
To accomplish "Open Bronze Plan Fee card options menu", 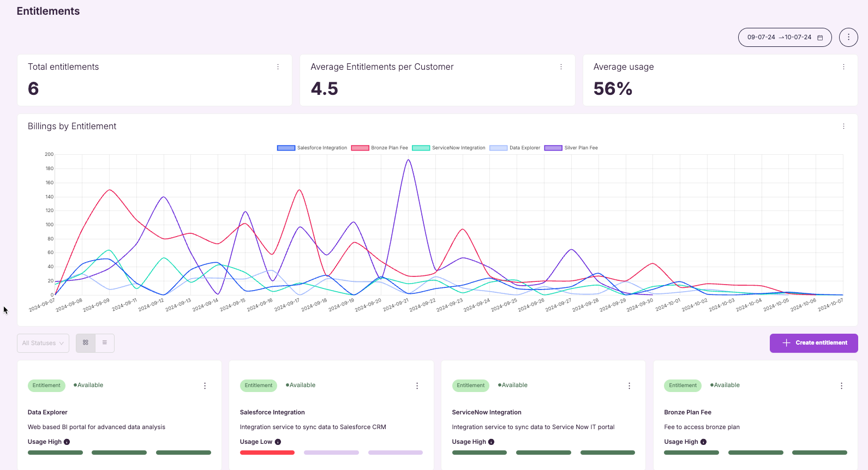I will pos(842,385).
